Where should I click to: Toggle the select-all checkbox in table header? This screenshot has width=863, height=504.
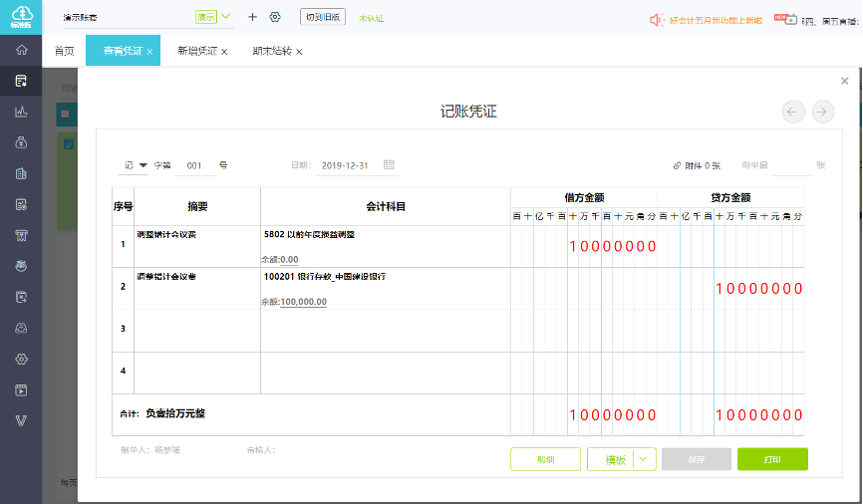click(66, 114)
